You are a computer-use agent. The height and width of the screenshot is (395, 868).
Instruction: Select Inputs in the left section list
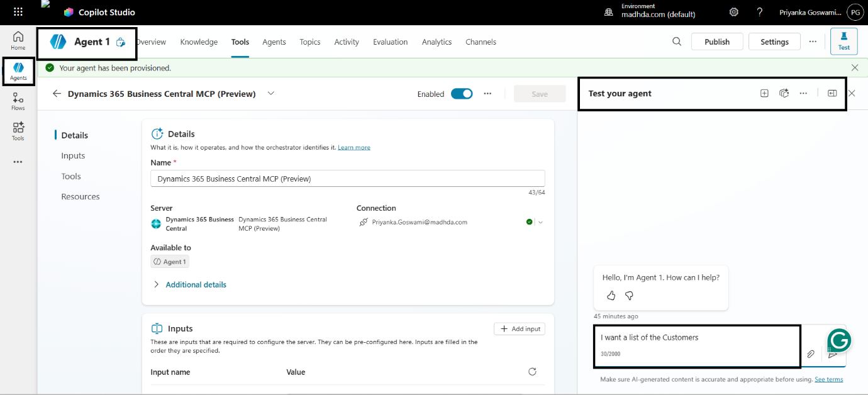click(73, 156)
